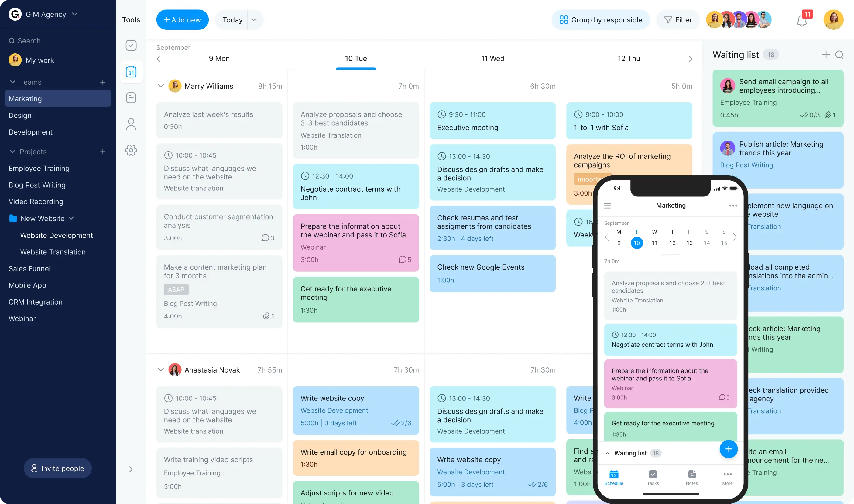Click the Today navigation button

[x=232, y=20]
